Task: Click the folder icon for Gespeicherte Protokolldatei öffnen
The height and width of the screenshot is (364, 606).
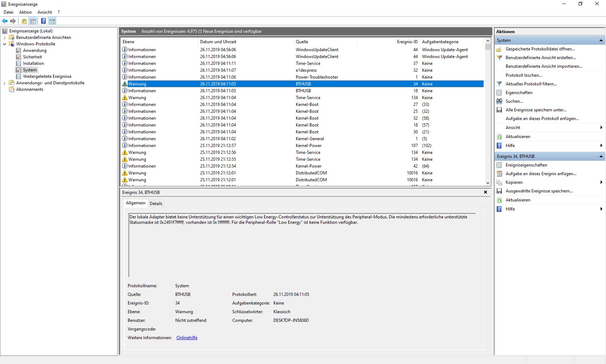Action: point(499,49)
